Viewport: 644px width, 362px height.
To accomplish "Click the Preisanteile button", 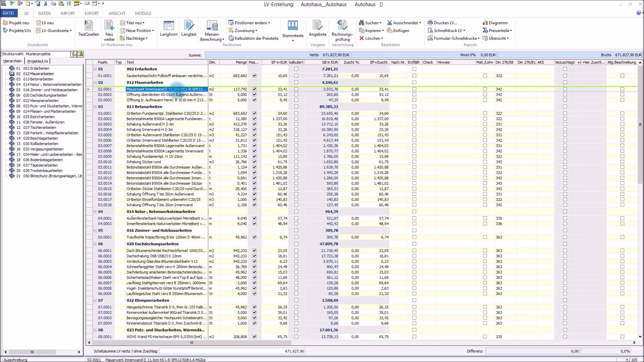I will coord(497,31).
